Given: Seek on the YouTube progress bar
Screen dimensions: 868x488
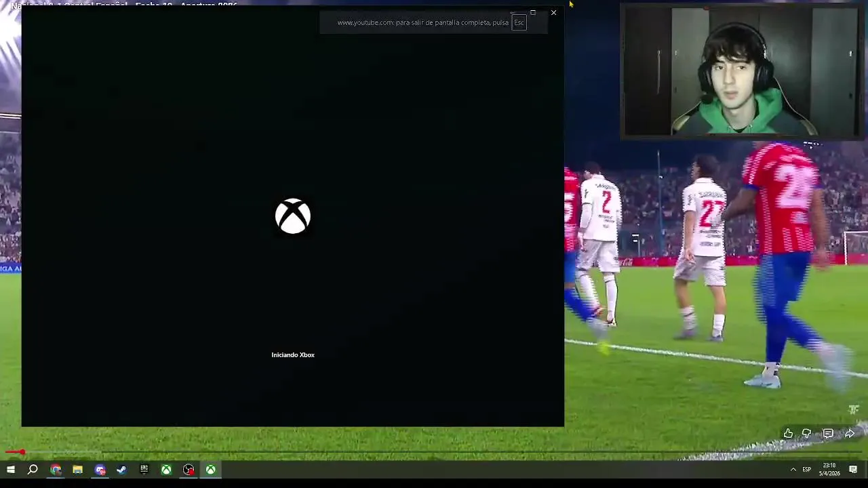Looking at the screenshot, I should click(434, 452).
